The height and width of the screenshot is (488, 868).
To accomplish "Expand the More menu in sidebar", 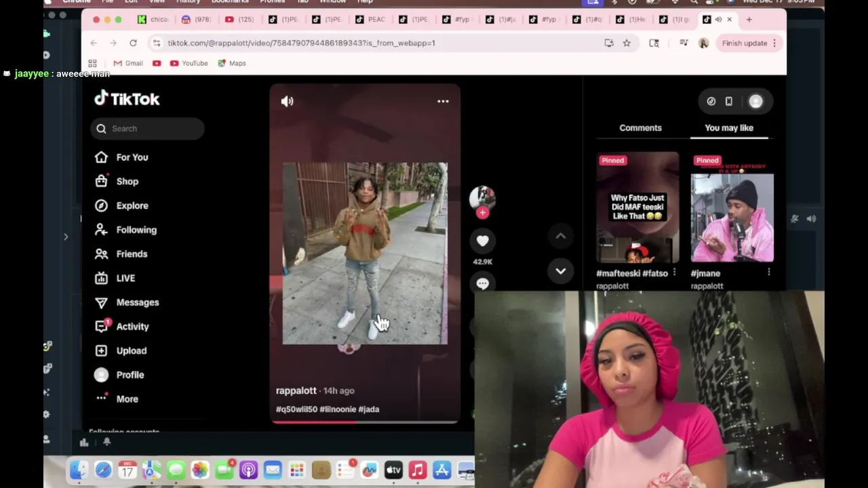I will click(117, 399).
